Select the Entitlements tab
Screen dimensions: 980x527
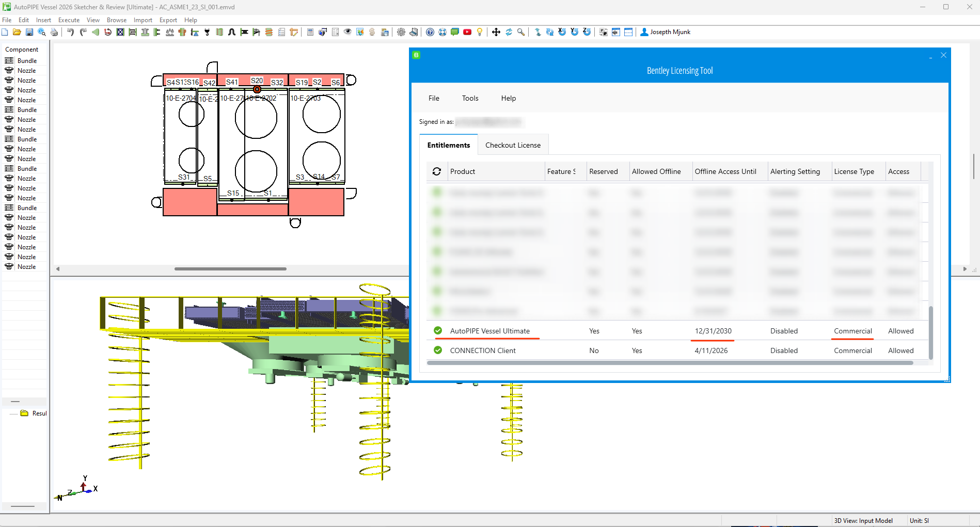(448, 145)
